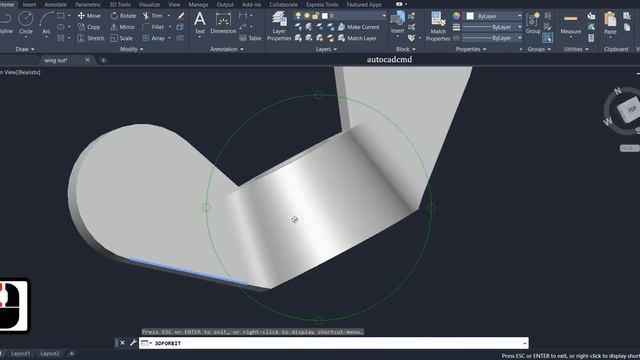This screenshot has height=360, width=640.
Task: Insert a Table from Annotation panel
Action: point(250,38)
